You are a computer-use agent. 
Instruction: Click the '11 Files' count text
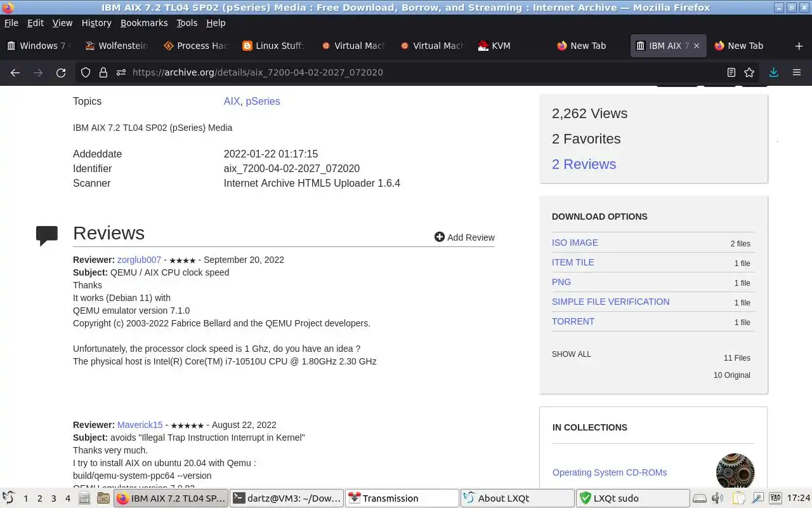click(737, 358)
